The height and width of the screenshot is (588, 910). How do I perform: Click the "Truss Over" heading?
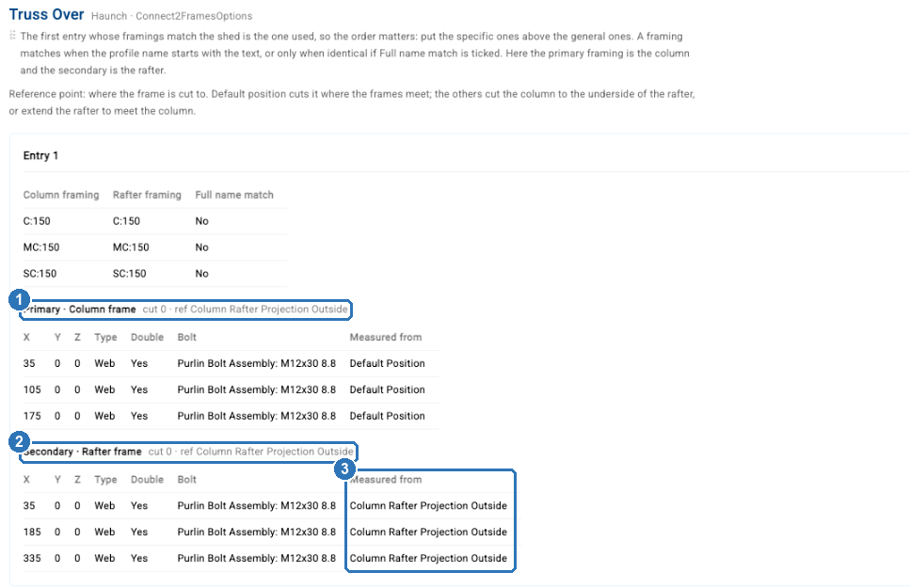(46, 14)
